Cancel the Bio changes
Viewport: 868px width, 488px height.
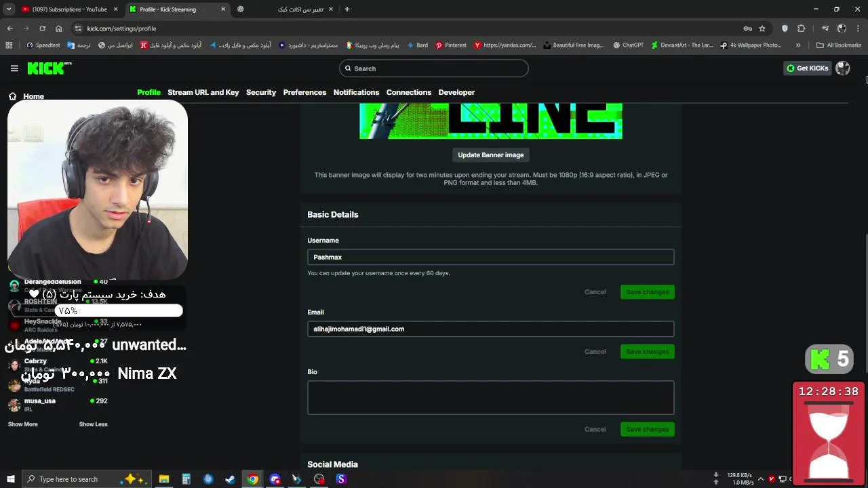pyautogui.click(x=595, y=429)
